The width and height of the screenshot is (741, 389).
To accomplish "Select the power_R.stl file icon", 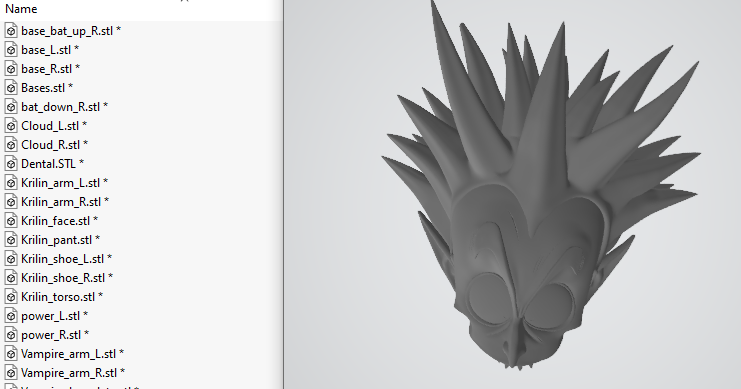I will pyautogui.click(x=11, y=335).
